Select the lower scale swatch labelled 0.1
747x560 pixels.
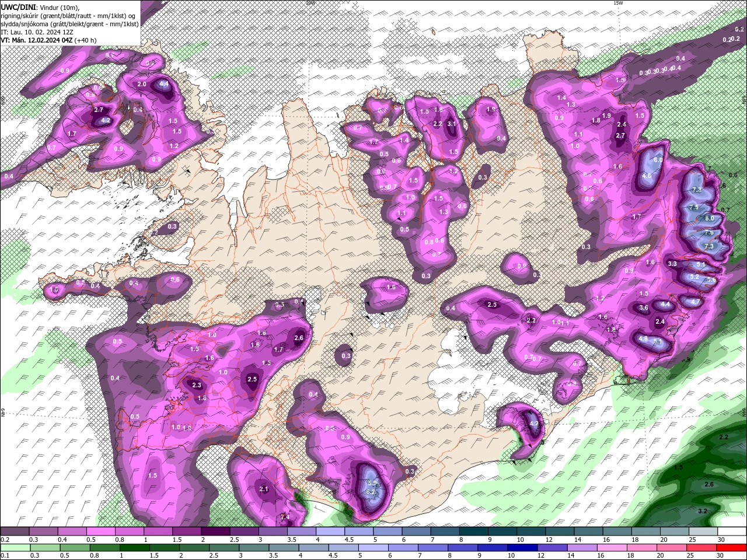click(x=15, y=547)
